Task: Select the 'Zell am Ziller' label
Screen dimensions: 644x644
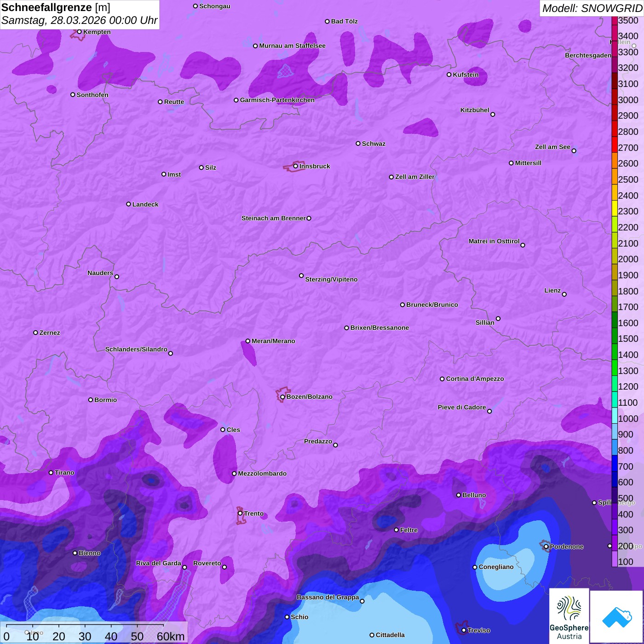Action: [x=415, y=177]
